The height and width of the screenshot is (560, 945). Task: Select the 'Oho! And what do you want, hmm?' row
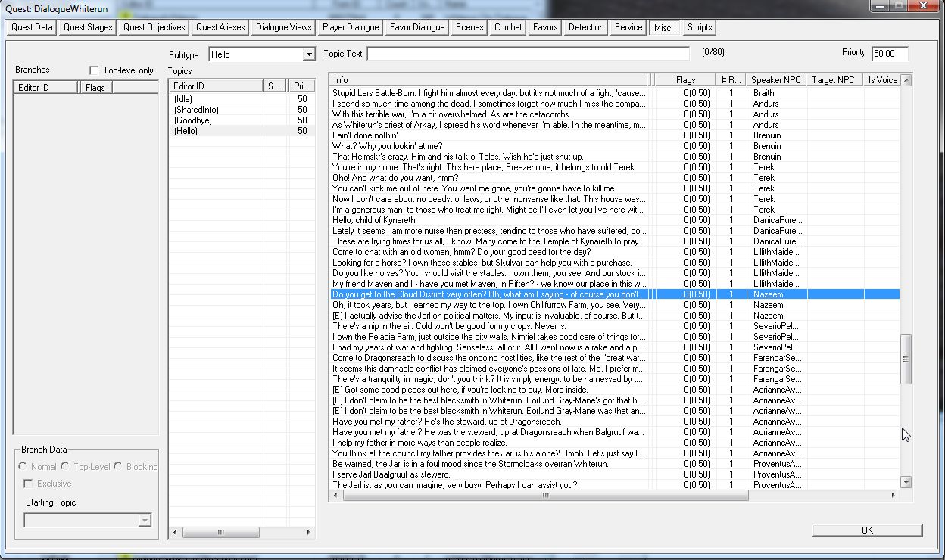point(615,178)
